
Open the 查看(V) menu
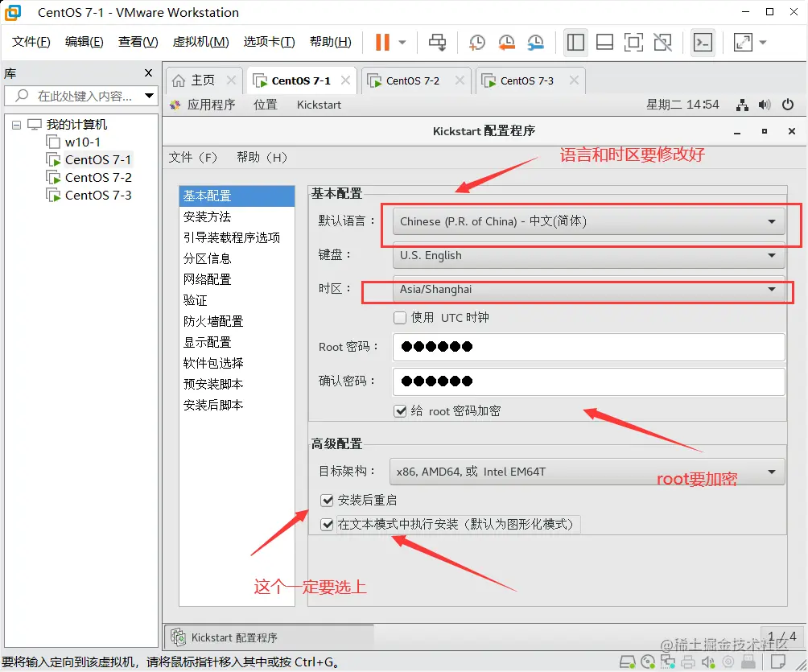[138, 42]
